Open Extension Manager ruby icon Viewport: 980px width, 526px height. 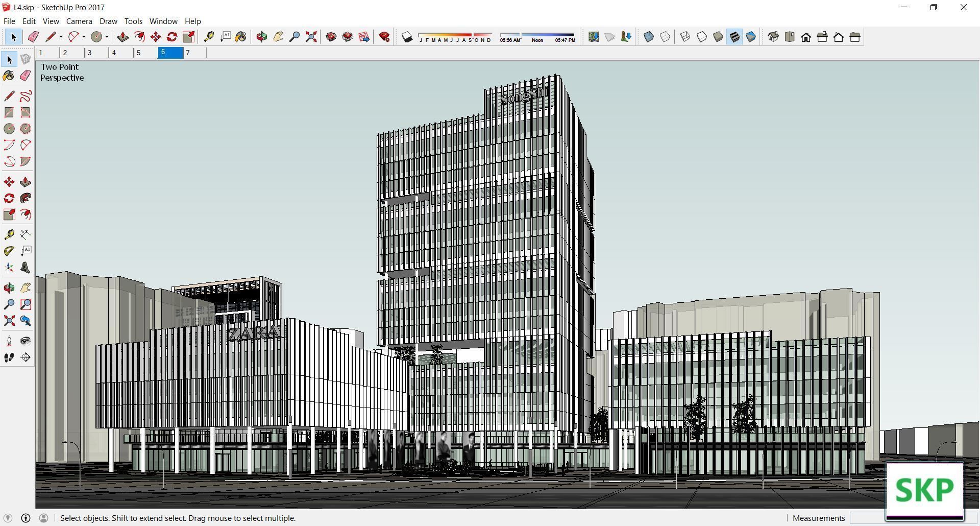[x=384, y=37]
